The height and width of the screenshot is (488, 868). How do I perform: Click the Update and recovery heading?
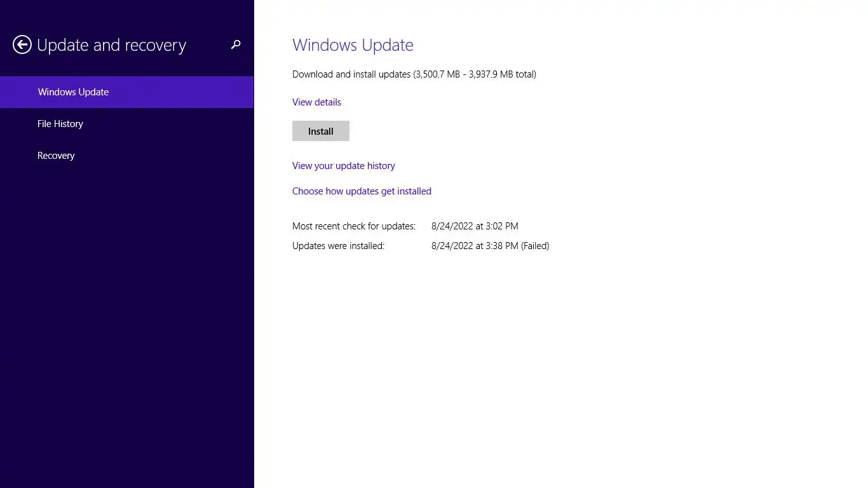coord(111,45)
